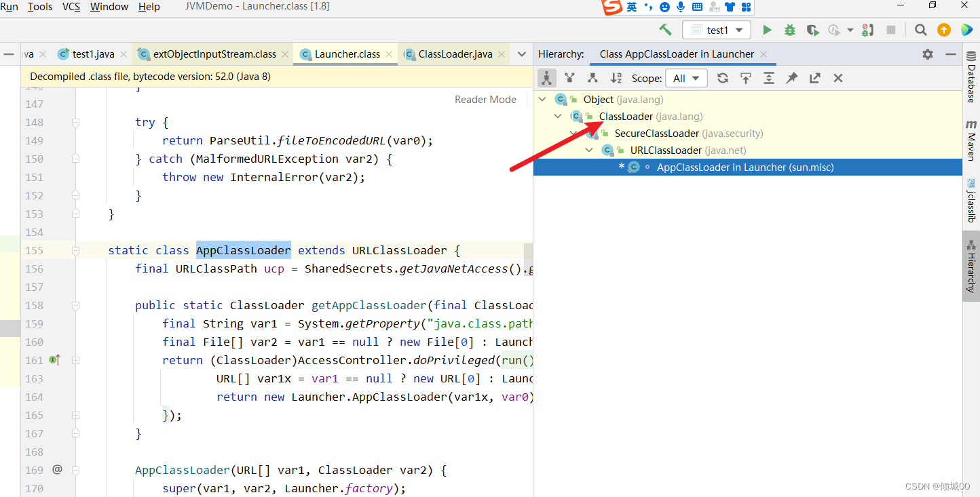Toggle Sogou Chinese/English mode 英
Viewport: 980px width, 497px height.
coord(632,7)
